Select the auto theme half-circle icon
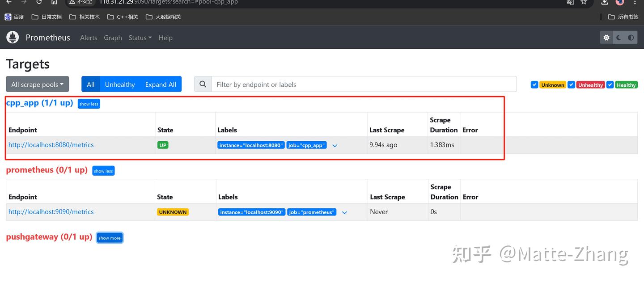The image size is (644, 283). (631, 38)
